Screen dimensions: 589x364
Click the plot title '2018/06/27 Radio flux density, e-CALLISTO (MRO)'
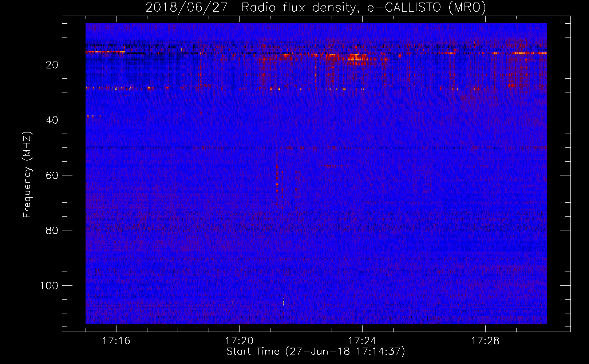tap(316, 7)
